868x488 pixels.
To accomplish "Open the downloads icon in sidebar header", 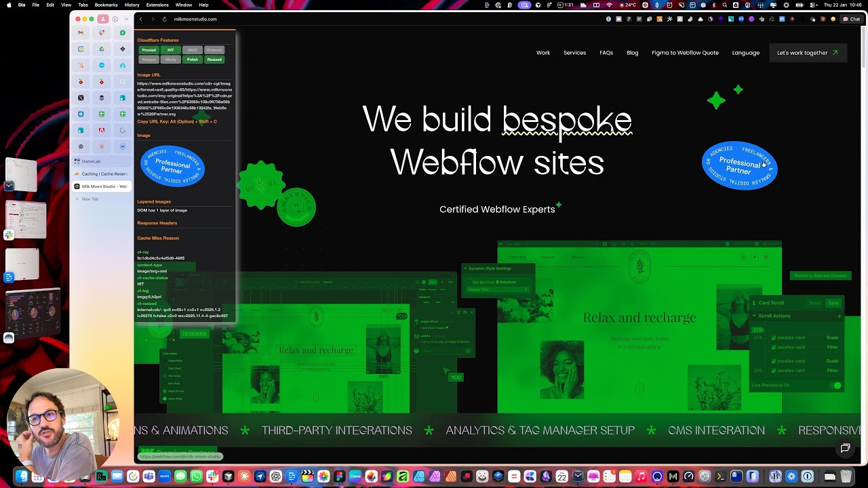I will point(115,19).
